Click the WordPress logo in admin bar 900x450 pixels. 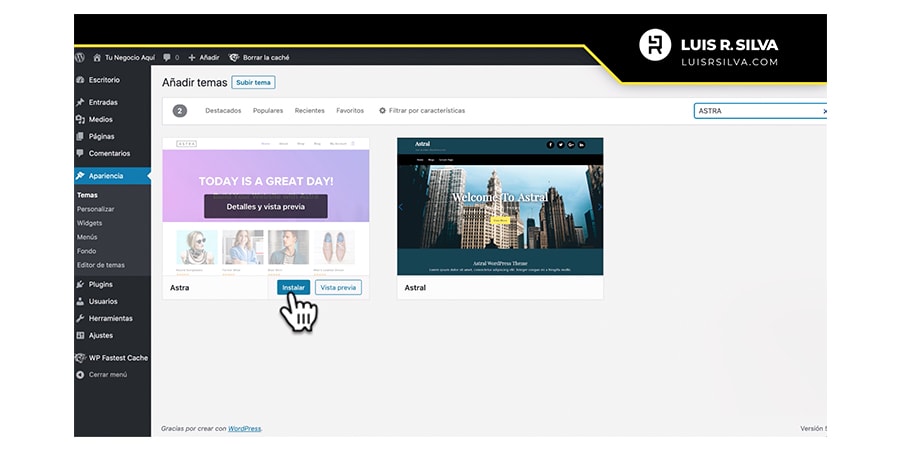click(x=80, y=57)
